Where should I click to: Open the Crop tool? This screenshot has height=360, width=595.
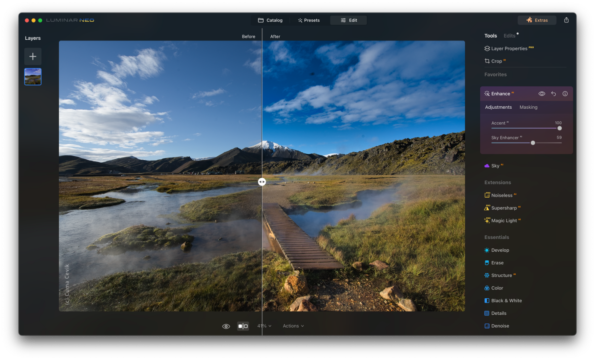click(x=495, y=61)
